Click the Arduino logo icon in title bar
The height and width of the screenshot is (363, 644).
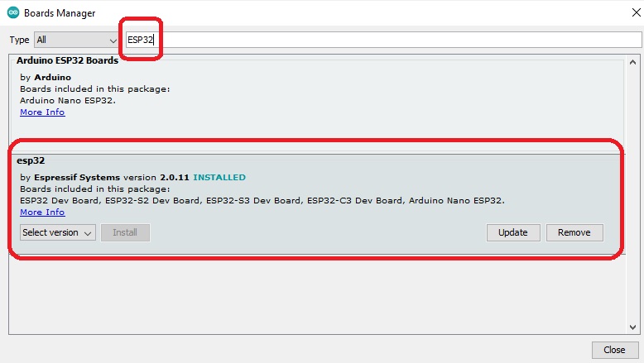(x=13, y=12)
